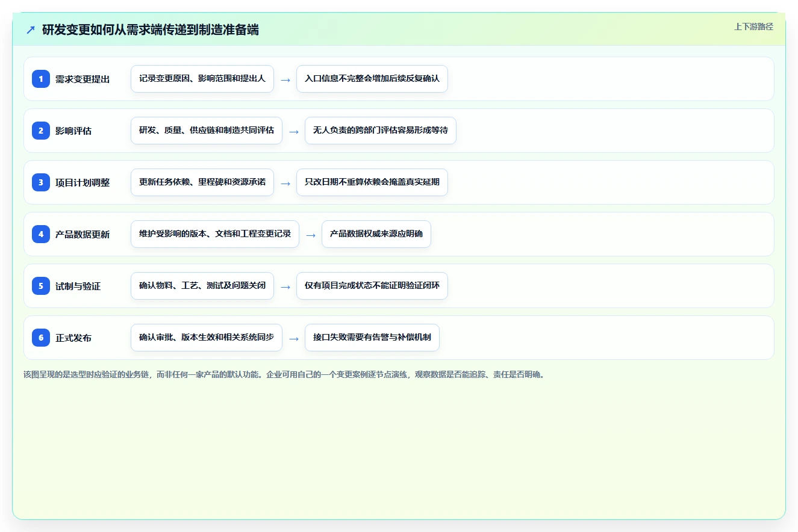Click the 确认审批、版本生效和相关系统同步 box
This screenshot has width=798, height=532.
pos(207,338)
